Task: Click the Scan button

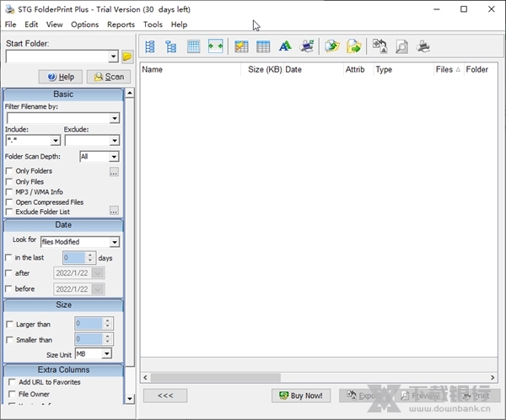Action: [x=109, y=77]
